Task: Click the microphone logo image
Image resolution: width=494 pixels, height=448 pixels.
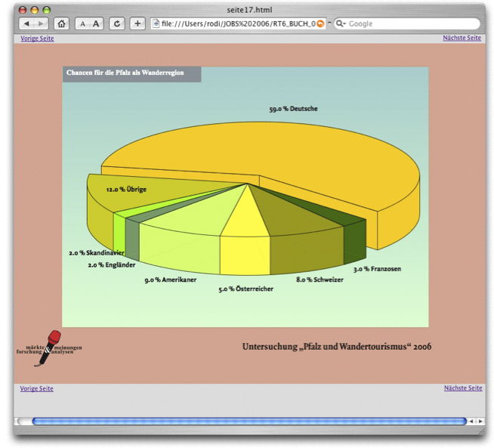Action: [49, 348]
